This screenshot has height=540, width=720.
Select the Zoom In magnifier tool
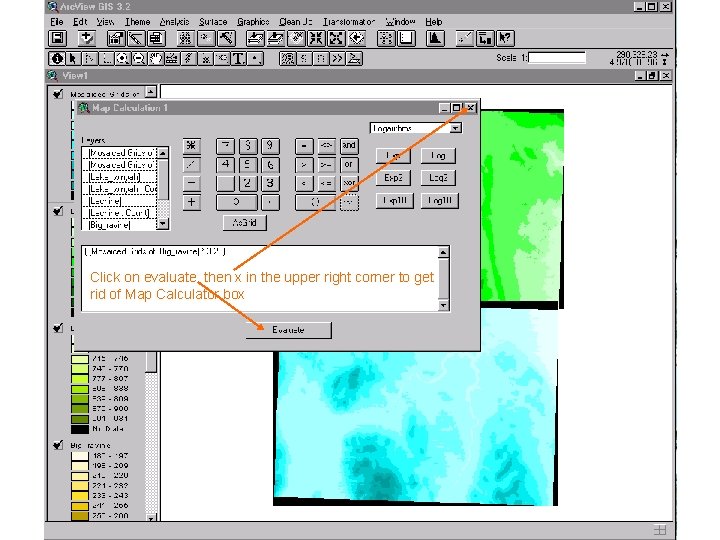[122, 58]
